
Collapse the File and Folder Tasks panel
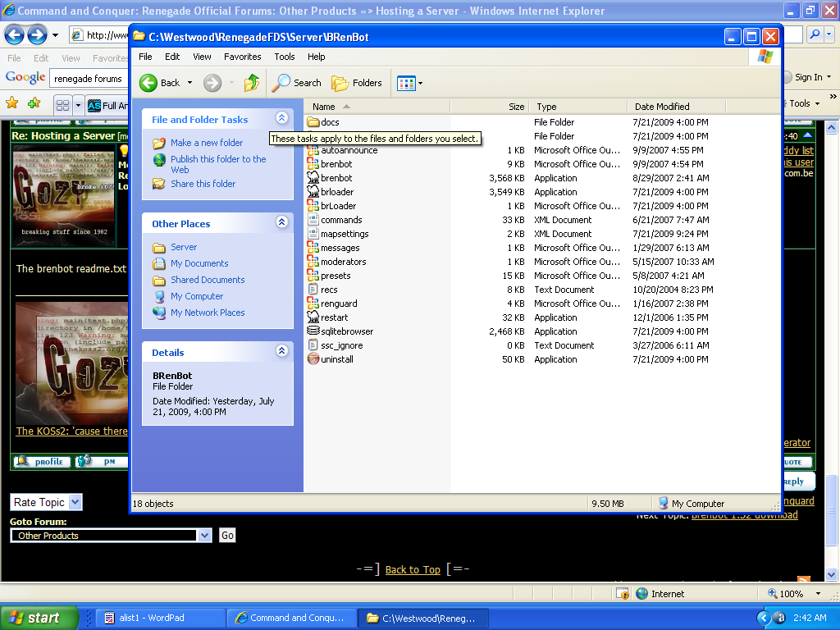coord(281,119)
